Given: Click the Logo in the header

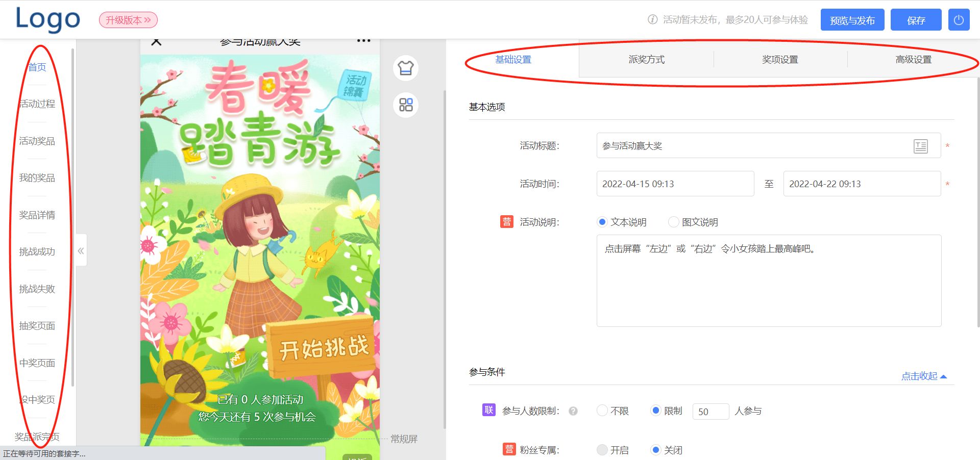Looking at the screenshot, I should [x=48, y=20].
